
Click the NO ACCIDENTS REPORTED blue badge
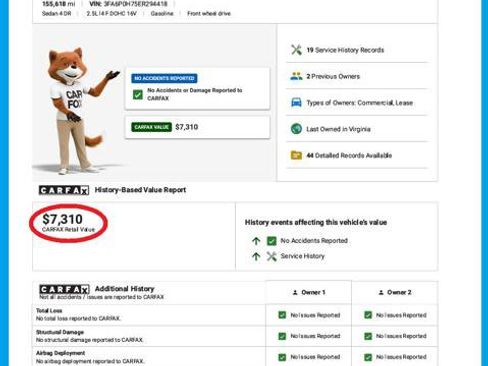(164, 78)
